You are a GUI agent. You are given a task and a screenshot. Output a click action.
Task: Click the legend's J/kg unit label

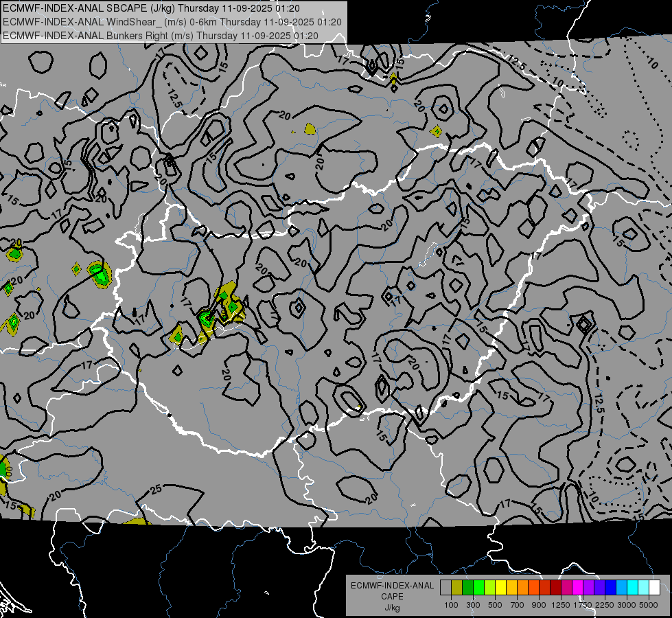(x=392, y=608)
